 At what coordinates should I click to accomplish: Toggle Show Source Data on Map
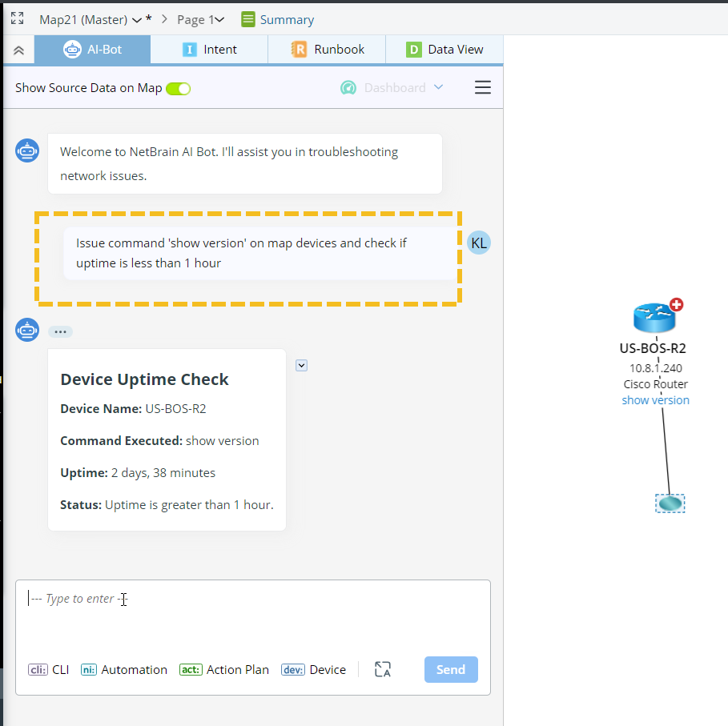pyautogui.click(x=179, y=88)
